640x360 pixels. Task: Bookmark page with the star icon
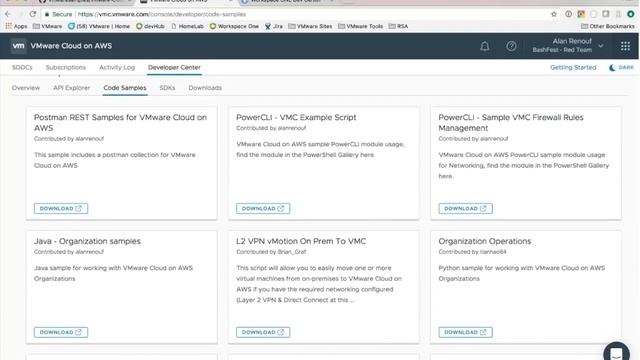point(554,14)
